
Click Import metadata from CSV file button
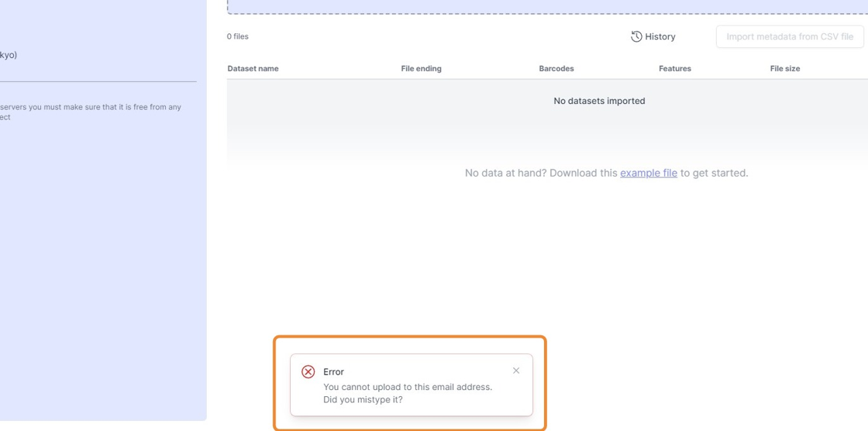coord(789,36)
